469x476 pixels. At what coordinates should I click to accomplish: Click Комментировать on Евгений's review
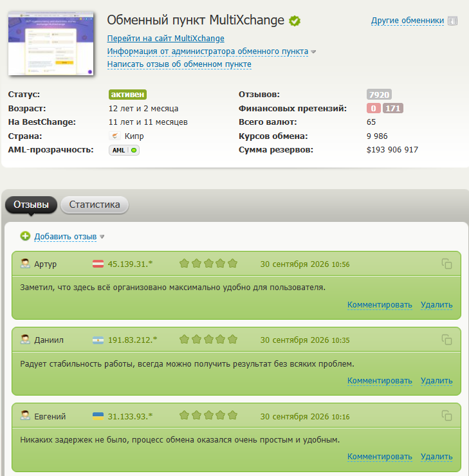click(380, 456)
